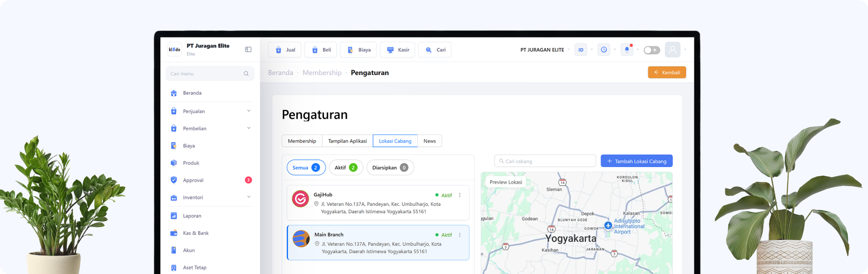Click the Preview Lokasi label
This screenshot has height=274, width=868.
pyautogui.click(x=506, y=182)
